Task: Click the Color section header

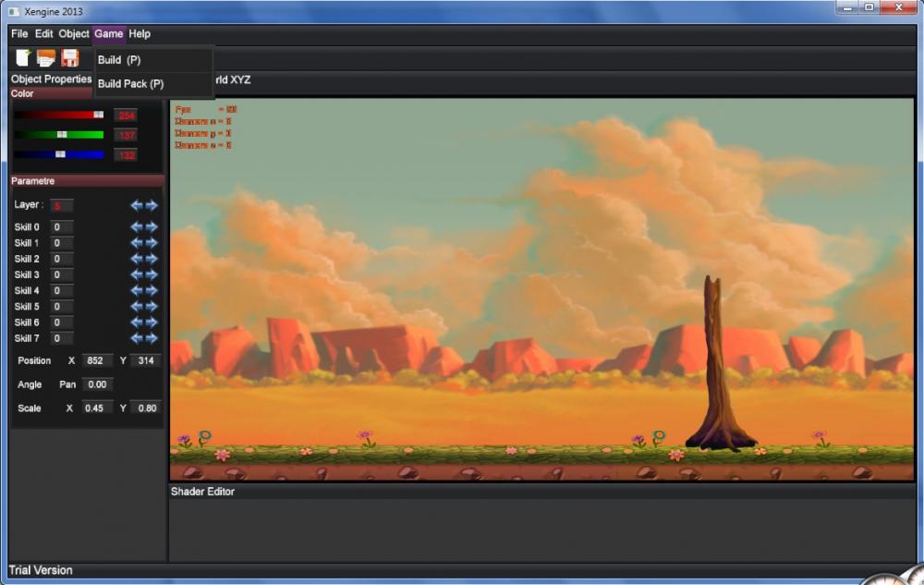Action: tap(51, 93)
